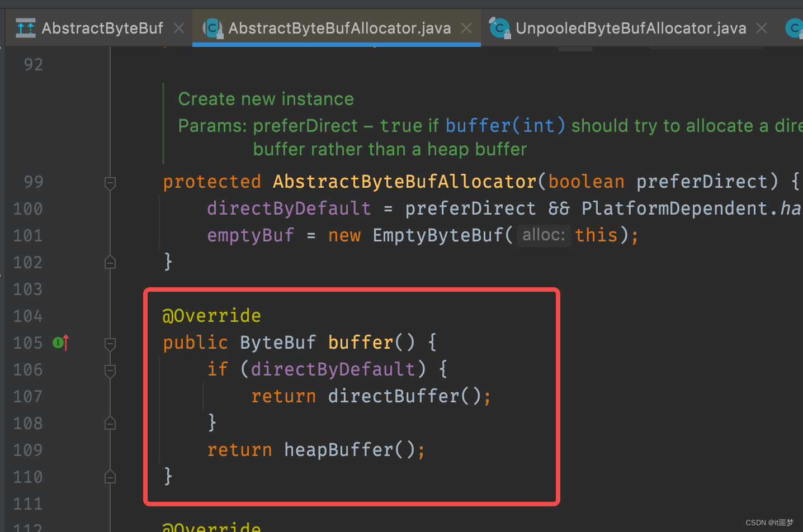Click line number 101 in the gutter
This screenshot has height=532, width=803.
tap(28, 235)
